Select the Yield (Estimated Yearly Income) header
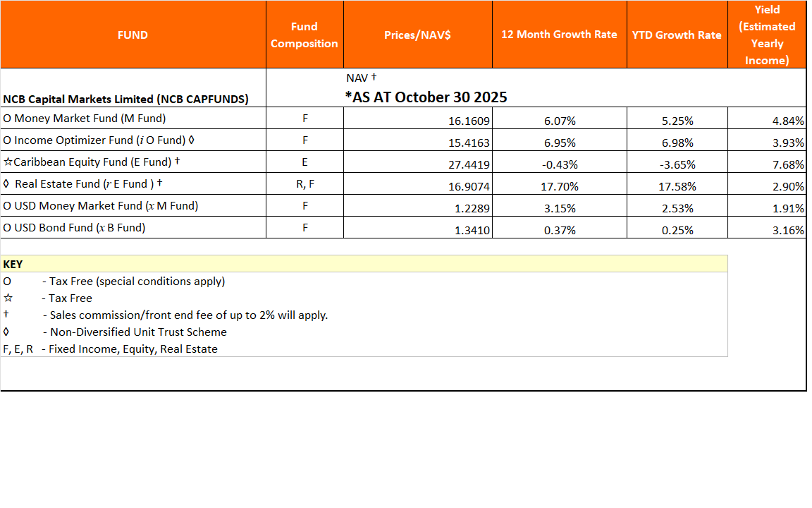This screenshot has height=508, width=812. (766, 35)
